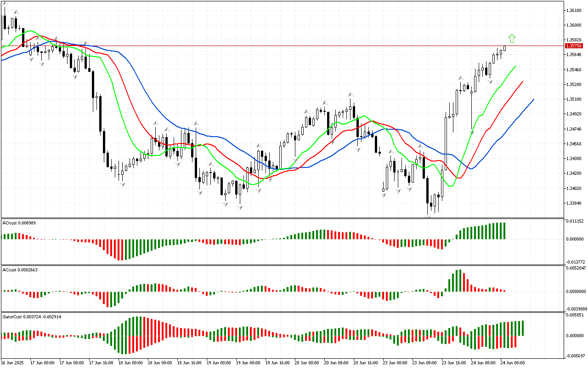Click the fractal arrow above the 20 Jun peak
Image resolution: width=588 pixels, height=368 pixels.
tap(351, 94)
